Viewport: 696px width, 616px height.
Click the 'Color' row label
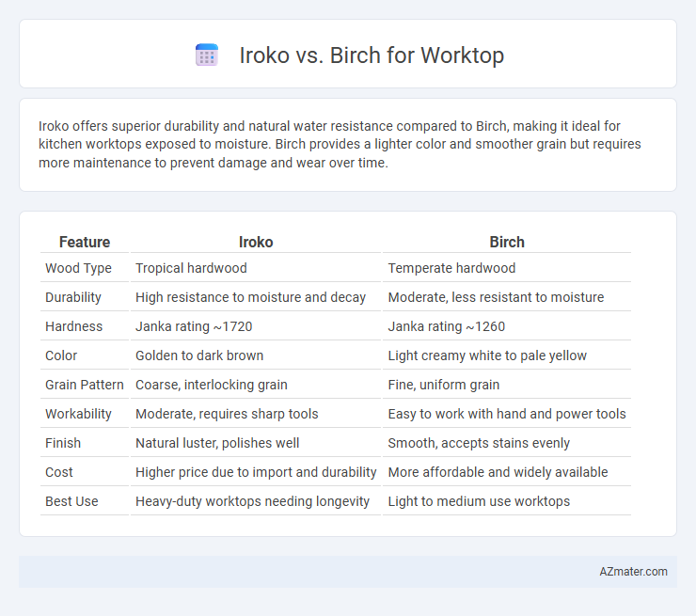point(61,355)
